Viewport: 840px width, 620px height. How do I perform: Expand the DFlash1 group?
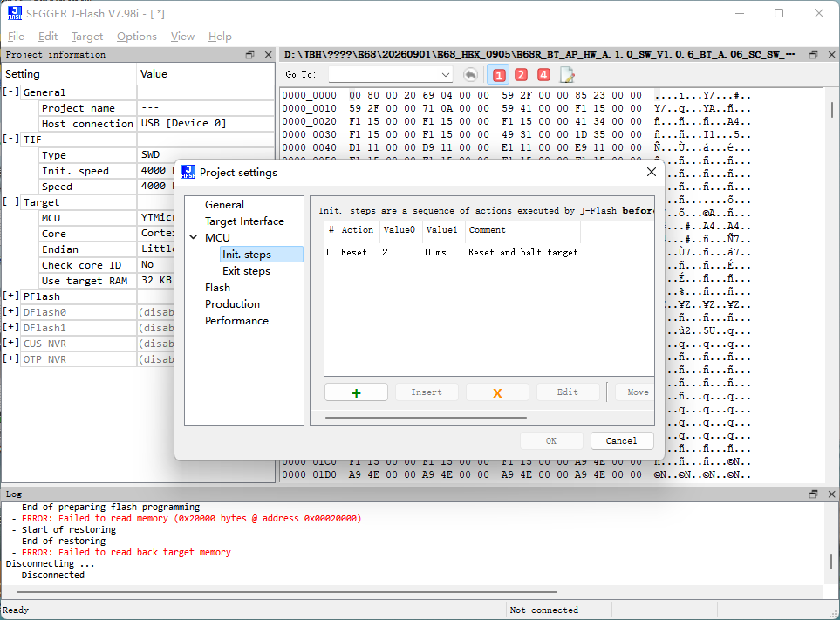click(x=10, y=328)
